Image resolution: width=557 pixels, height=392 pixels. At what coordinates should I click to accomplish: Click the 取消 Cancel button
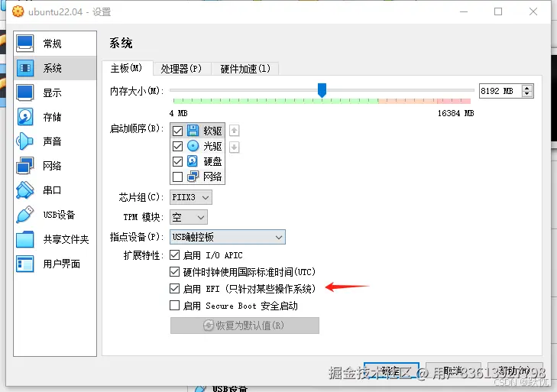pos(453,371)
